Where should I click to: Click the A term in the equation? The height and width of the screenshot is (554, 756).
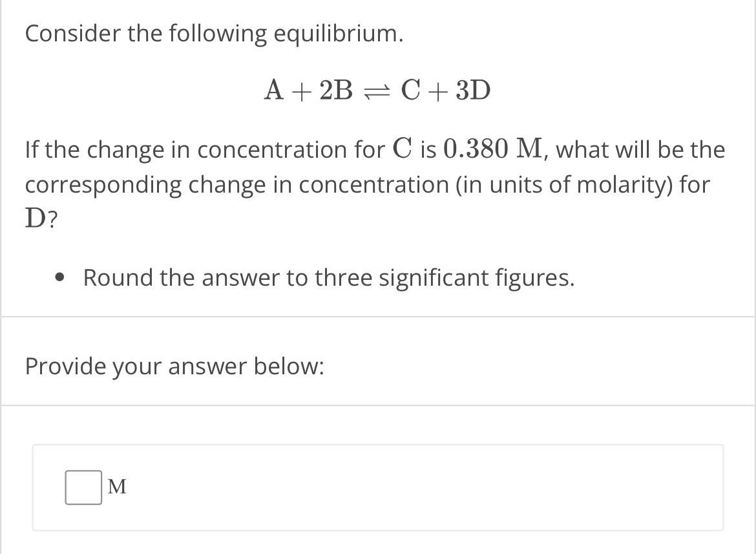(275, 91)
